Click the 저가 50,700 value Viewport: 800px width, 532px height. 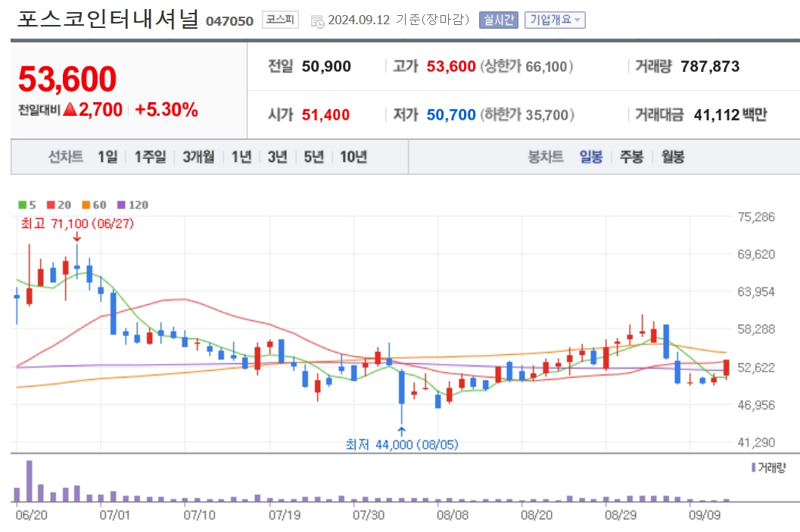pos(451,115)
